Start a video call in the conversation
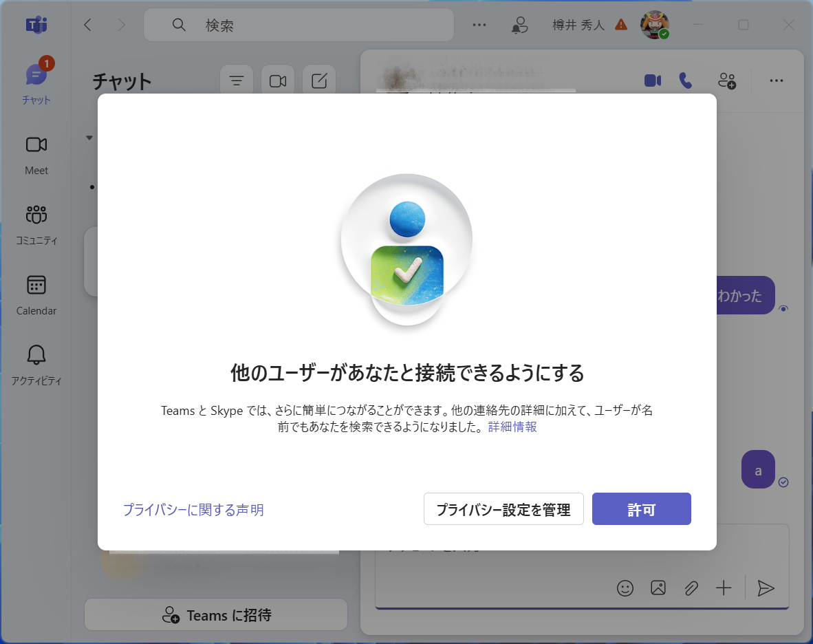813x644 pixels. [652, 80]
